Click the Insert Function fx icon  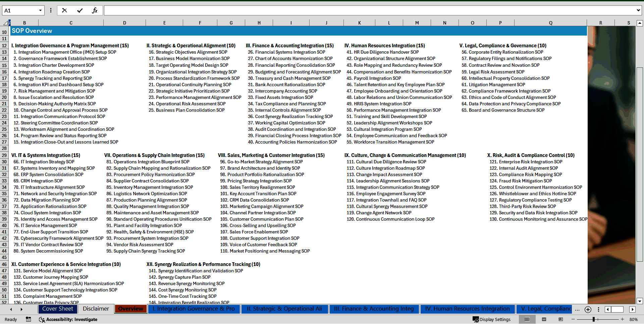tap(95, 10)
